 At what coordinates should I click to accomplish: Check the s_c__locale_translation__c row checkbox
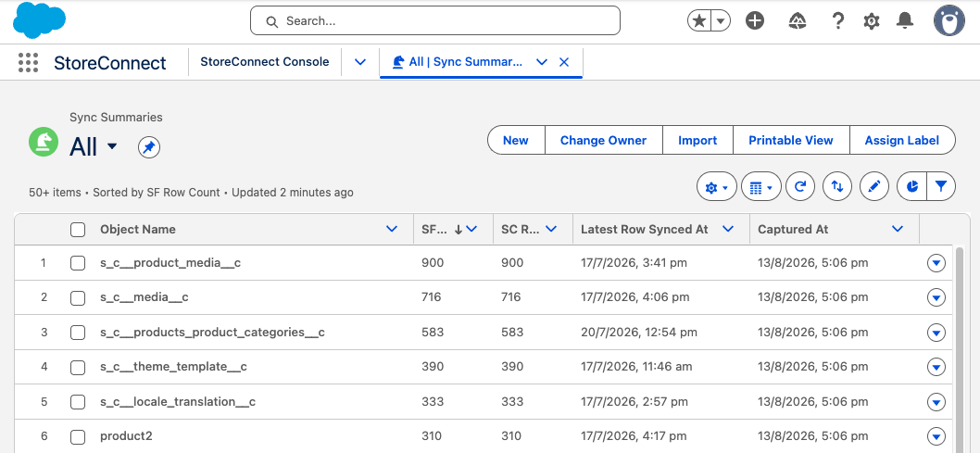78,402
